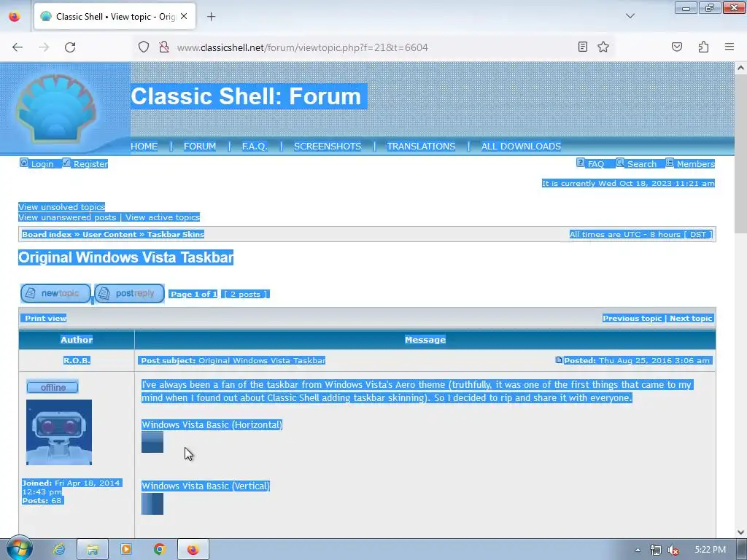Click View active topics
Image resolution: width=747 pixels, height=560 pixels.
point(163,217)
